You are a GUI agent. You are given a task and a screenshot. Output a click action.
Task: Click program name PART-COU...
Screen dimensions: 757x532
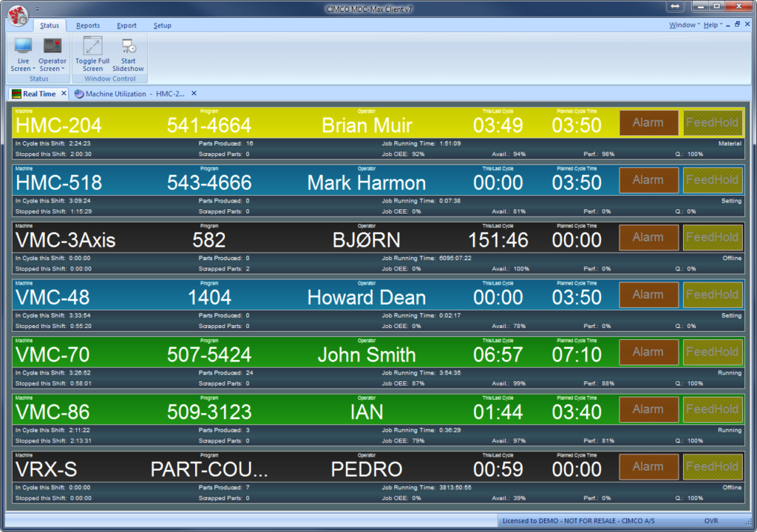pyautogui.click(x=209, y=470)
